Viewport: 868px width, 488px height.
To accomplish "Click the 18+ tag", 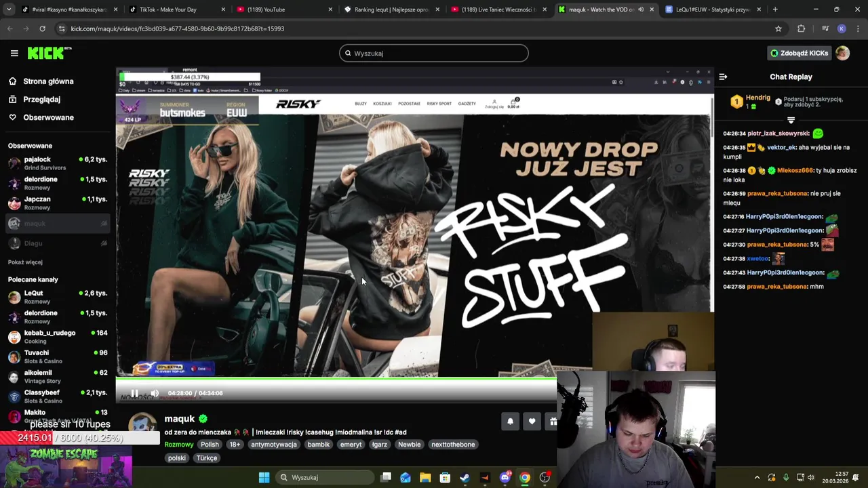I will click(x=235, y=445).
